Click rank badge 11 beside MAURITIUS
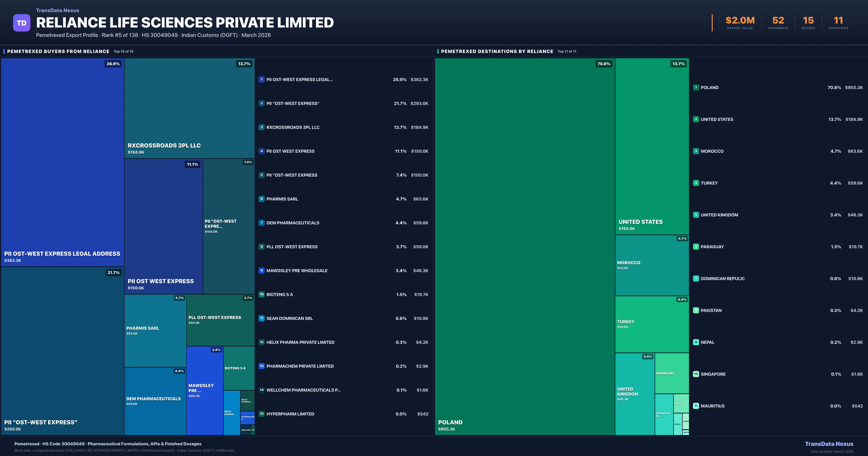Viewport: 868px width, 456px height. pyautogui.click(x=696, y=406)
